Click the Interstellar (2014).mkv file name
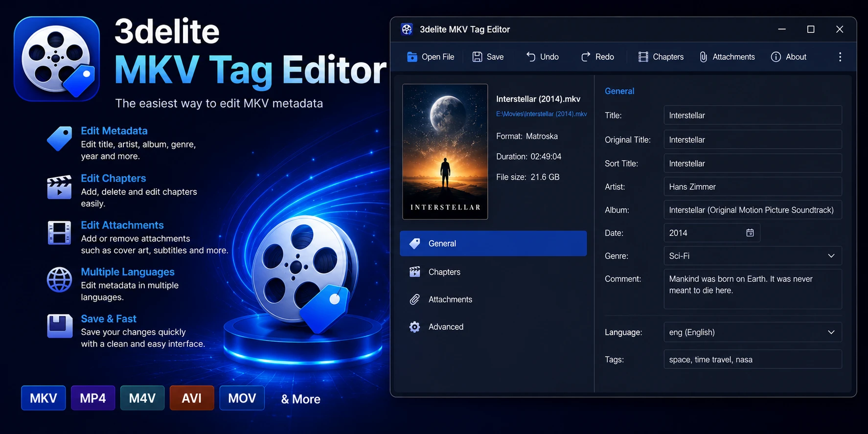This screenshot has height=434, width=868. pos(538,99)
